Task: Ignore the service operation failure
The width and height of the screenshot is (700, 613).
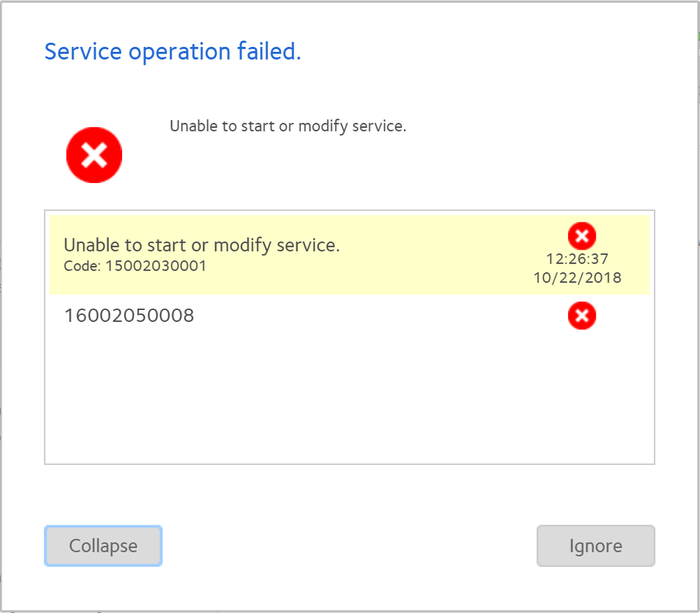Action: tap(595, 546)
